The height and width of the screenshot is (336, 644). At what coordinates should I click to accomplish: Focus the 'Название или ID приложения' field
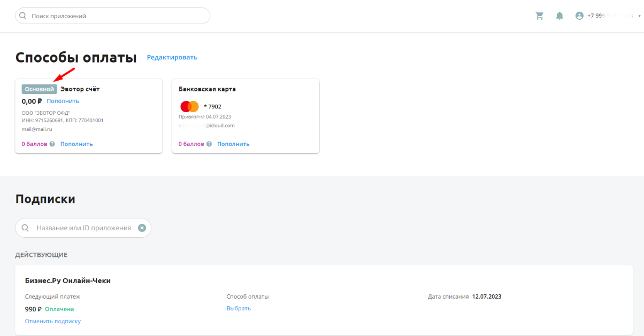[83, 228]
